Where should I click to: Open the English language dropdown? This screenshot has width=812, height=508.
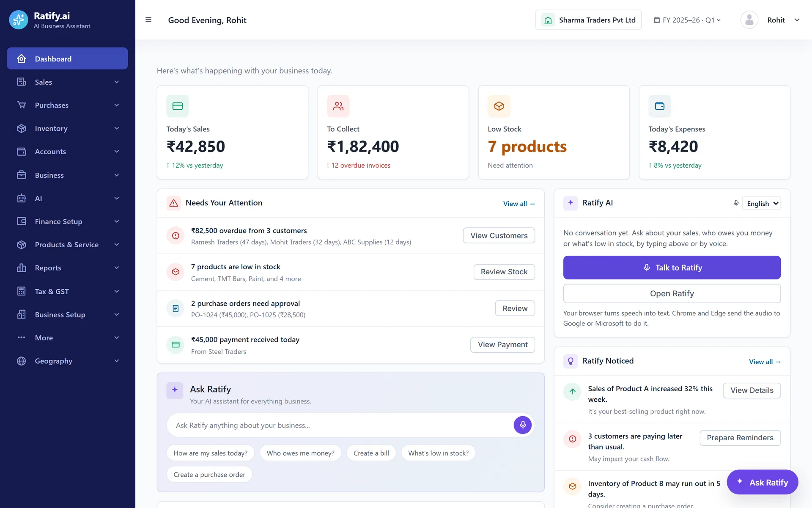click(761, 203)
